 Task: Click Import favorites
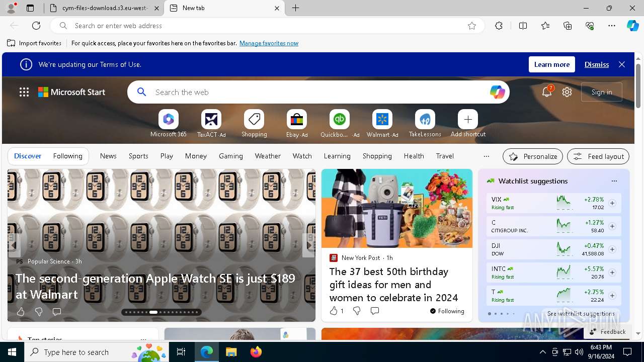click(34, 43)
